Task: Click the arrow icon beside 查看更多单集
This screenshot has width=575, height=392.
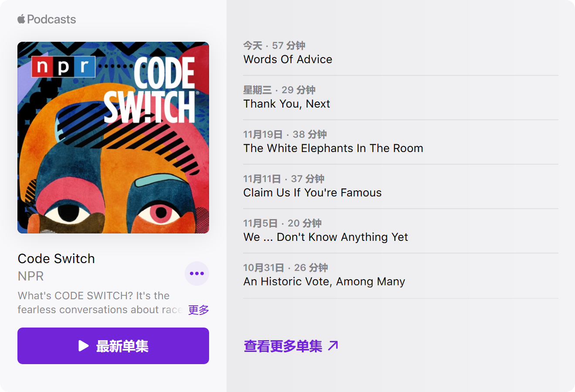Action: 333,346
